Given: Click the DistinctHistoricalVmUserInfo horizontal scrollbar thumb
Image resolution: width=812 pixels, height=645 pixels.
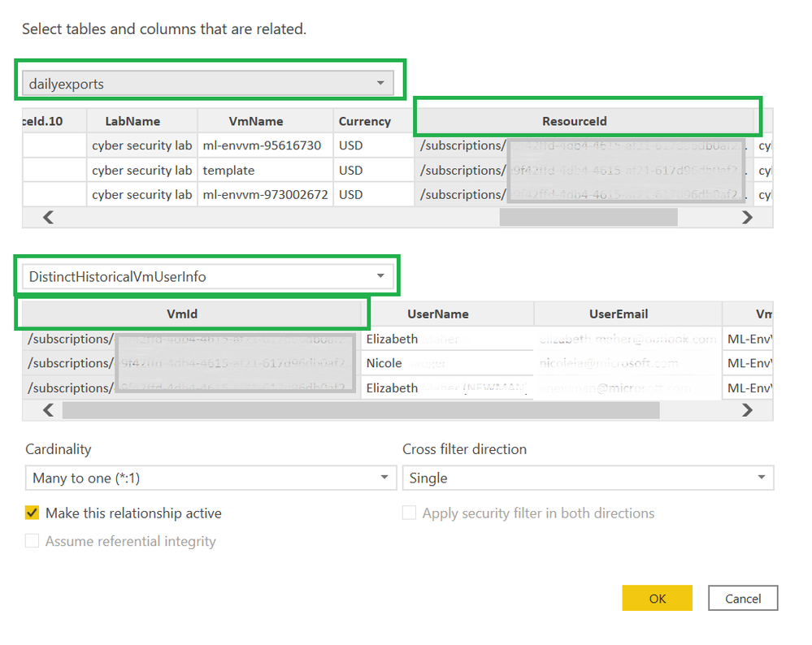Looking at the screenshot, I should click(x=361, y=410).
